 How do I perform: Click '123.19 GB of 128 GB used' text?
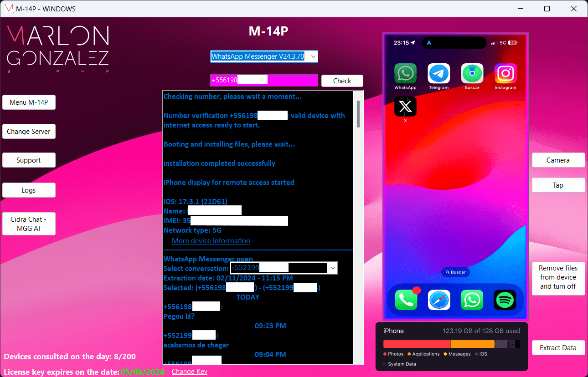coord(481,331)
